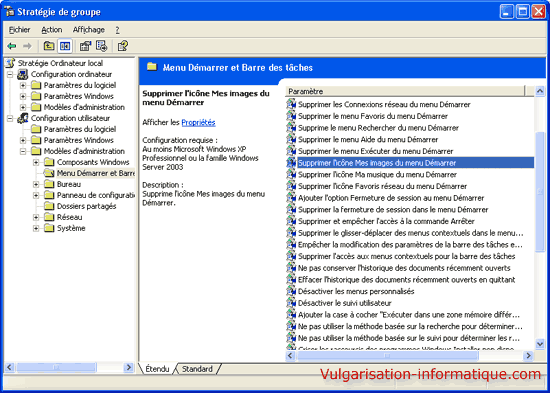
Task: Click the Paramètre column header
Action: (x=405, y=91)
